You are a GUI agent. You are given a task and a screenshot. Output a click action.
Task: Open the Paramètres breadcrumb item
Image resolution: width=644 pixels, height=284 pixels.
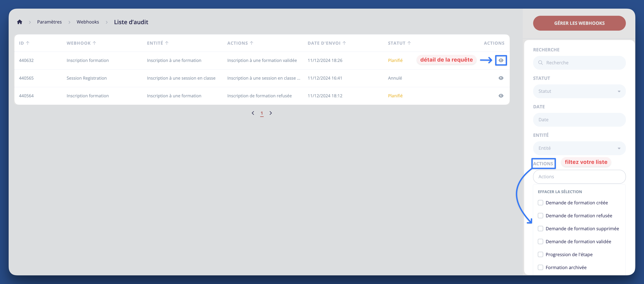(x=49, y=22)
